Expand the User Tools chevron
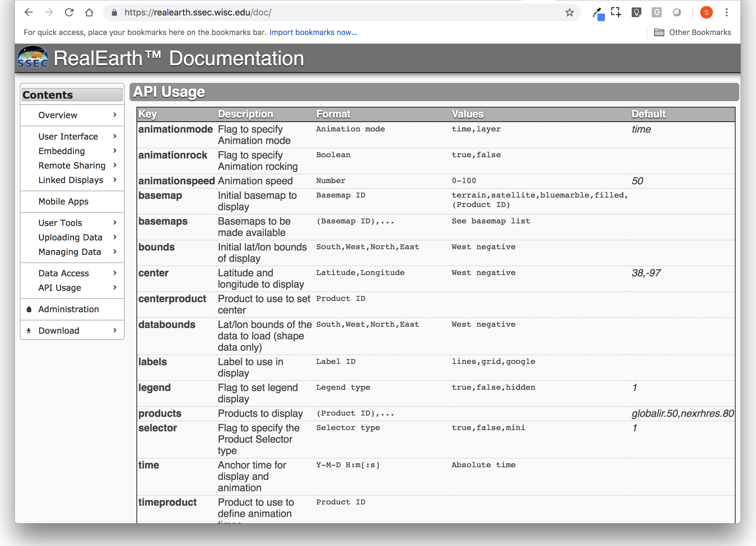Image resolution: width=756 pixels, height=546 pixels. coord(115,222)
